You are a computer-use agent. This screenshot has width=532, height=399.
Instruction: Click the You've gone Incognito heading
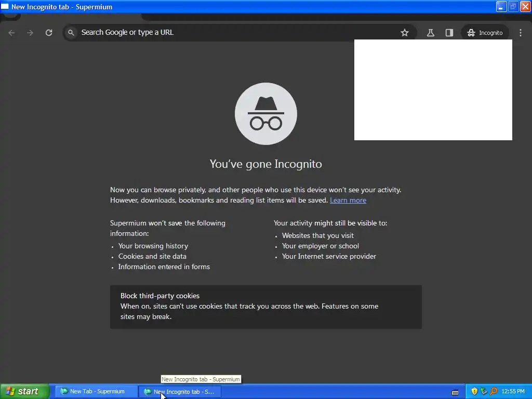[265, 164]
